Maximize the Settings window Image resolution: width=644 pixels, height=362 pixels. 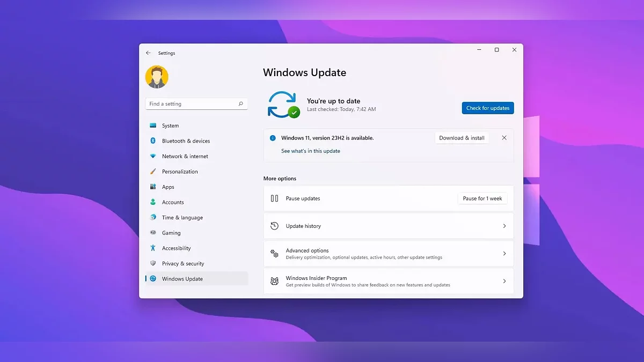pos(496,50)
